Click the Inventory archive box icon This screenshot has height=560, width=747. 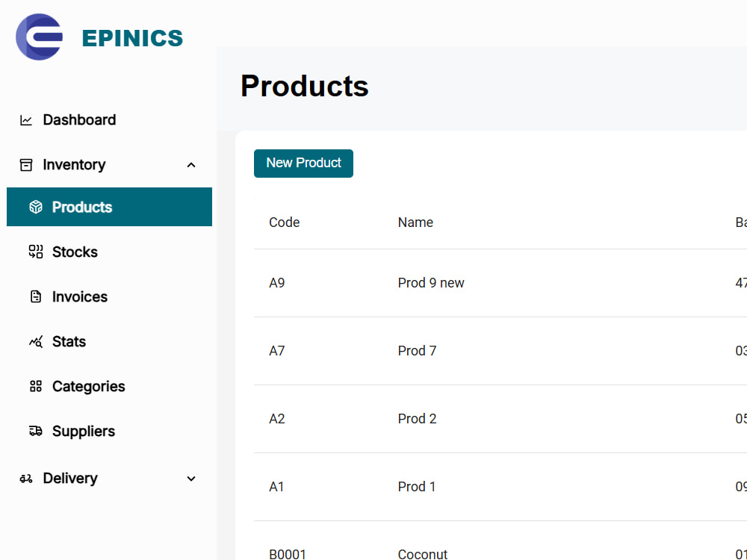point(25,165)
